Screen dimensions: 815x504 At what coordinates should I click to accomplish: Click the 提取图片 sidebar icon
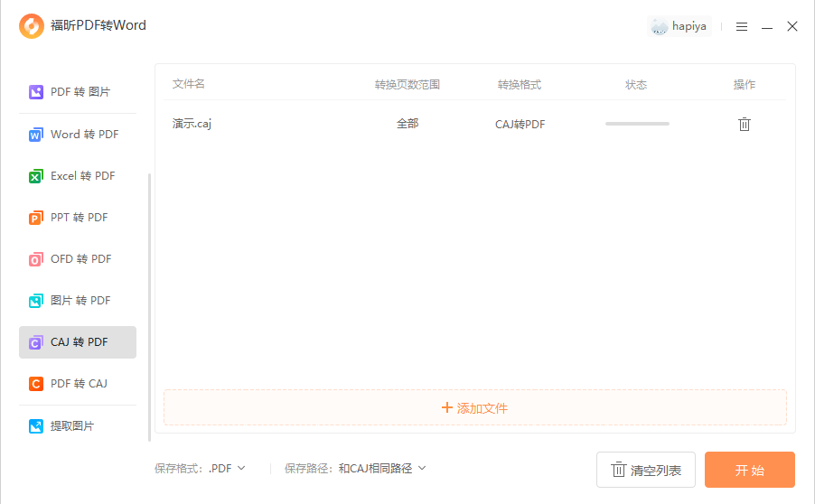point(36,426)
